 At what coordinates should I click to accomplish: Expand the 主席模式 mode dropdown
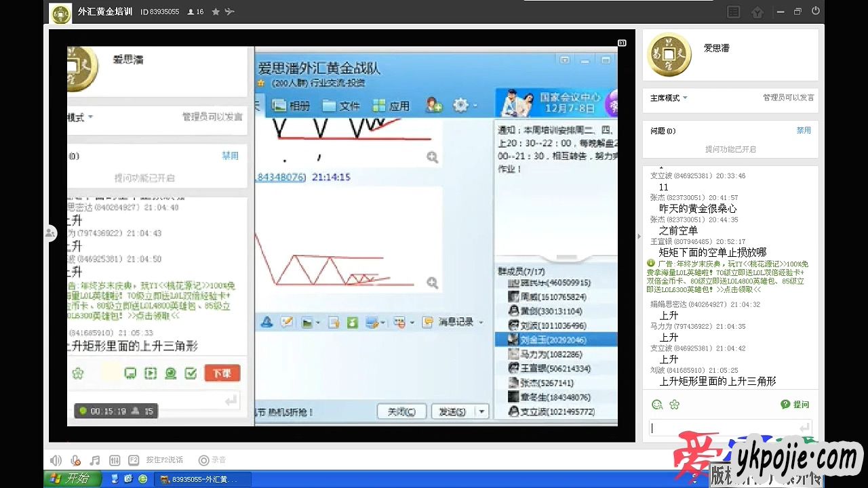pyautogui.click(x=669, y=98)
